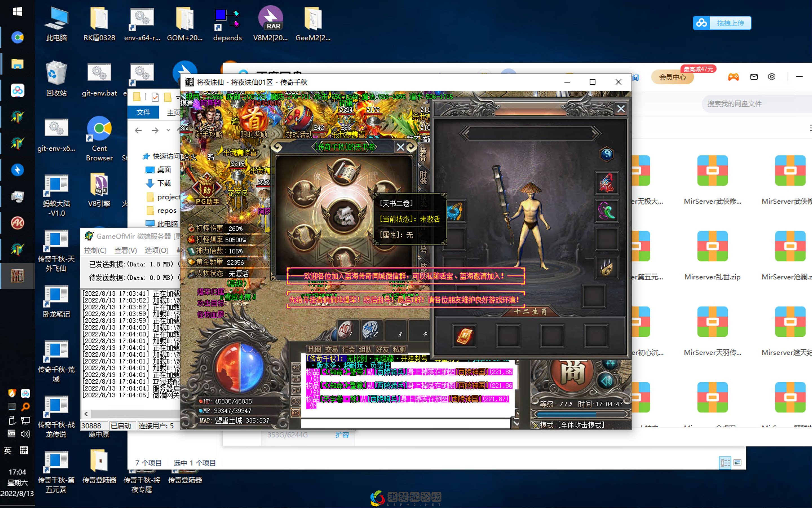Open the PG助手 helper icon
Viewport: 812px width, 508px height.
207,189
